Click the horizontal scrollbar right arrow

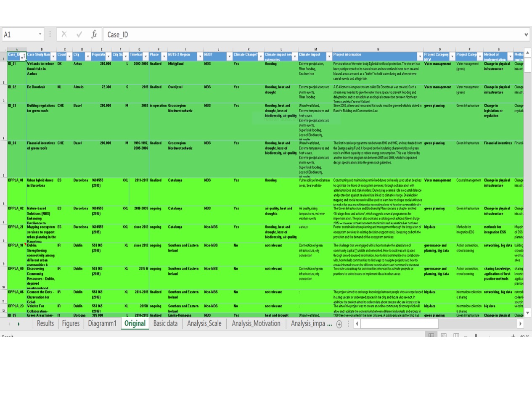(520, 324)
